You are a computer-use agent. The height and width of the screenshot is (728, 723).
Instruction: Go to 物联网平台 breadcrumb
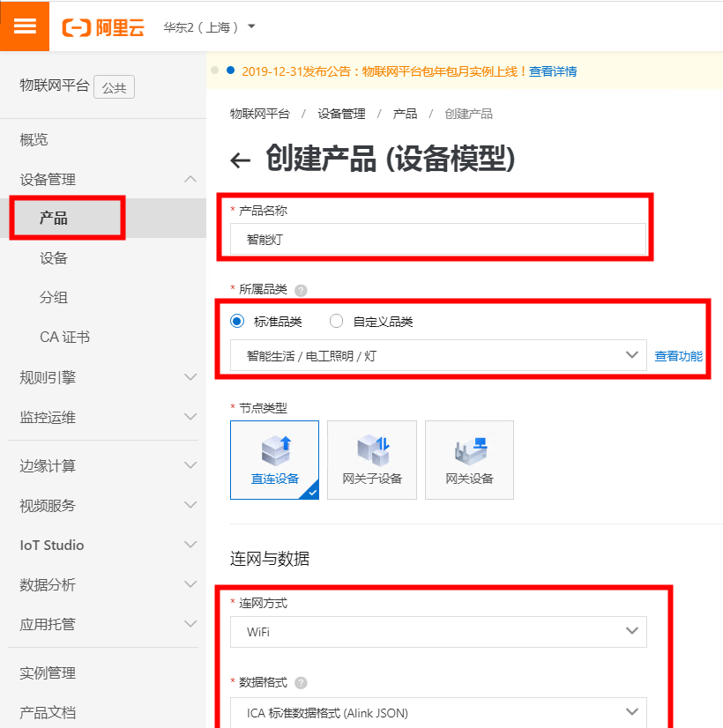coord(259,114)
